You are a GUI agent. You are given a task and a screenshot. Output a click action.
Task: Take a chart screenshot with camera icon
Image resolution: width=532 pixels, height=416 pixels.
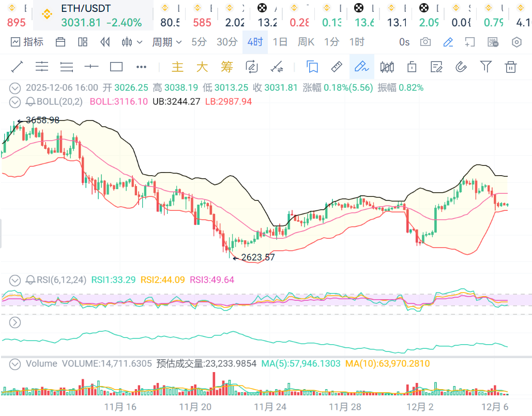point(425,42)
